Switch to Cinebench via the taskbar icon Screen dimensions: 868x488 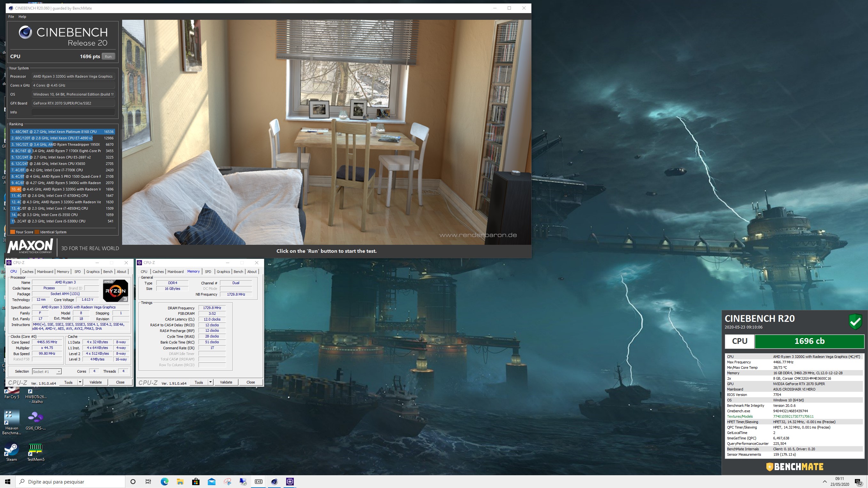[x=274, y=482]
